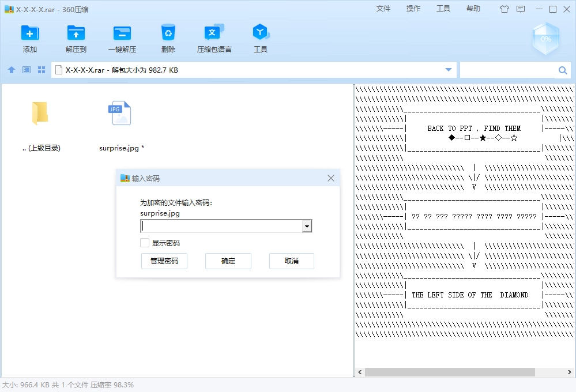
Task: Click the 添加 (Add) toolbar icon
Action: tap(30, 33)
